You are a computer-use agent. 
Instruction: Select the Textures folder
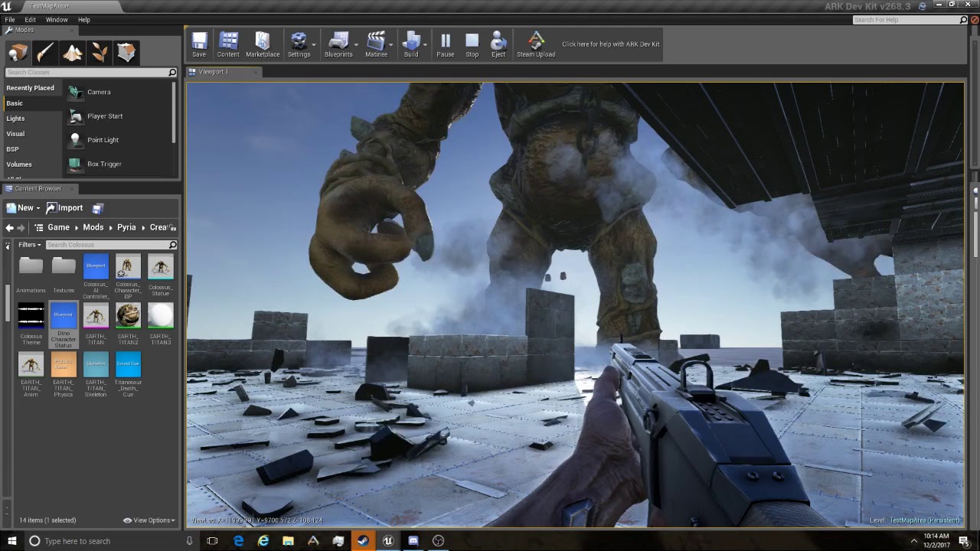(x=64, y=274)
